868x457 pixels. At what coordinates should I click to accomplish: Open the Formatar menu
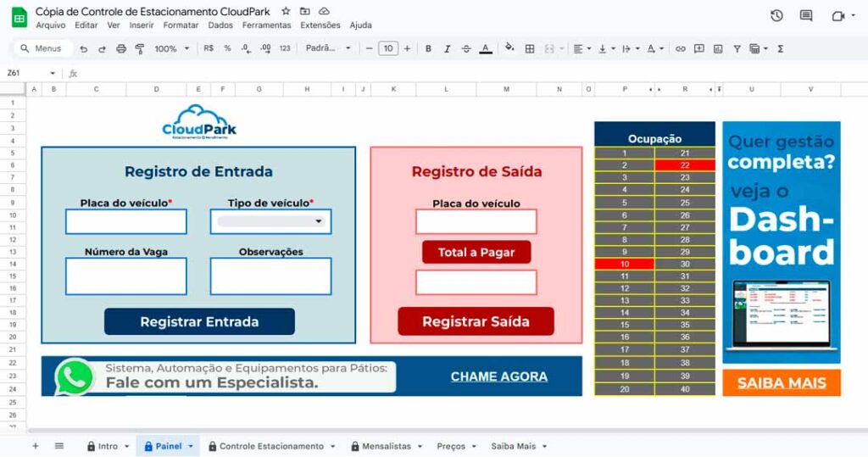click(x=181, y=25)
